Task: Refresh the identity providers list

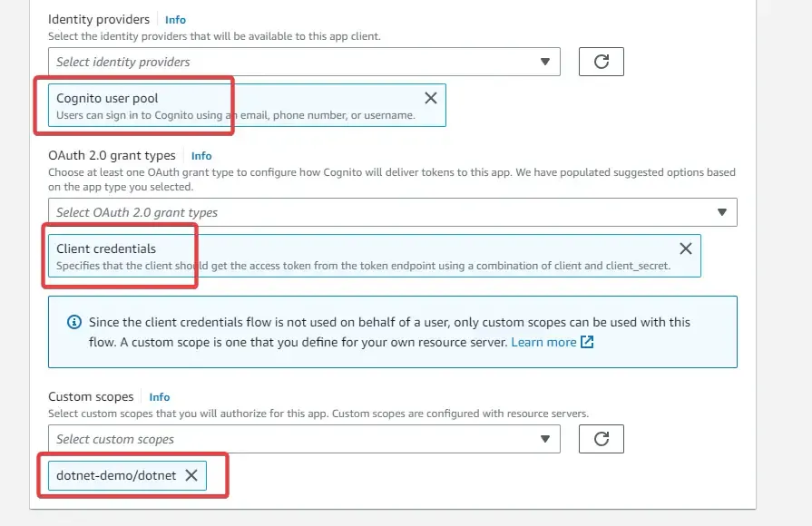Action: click(602, 61)
